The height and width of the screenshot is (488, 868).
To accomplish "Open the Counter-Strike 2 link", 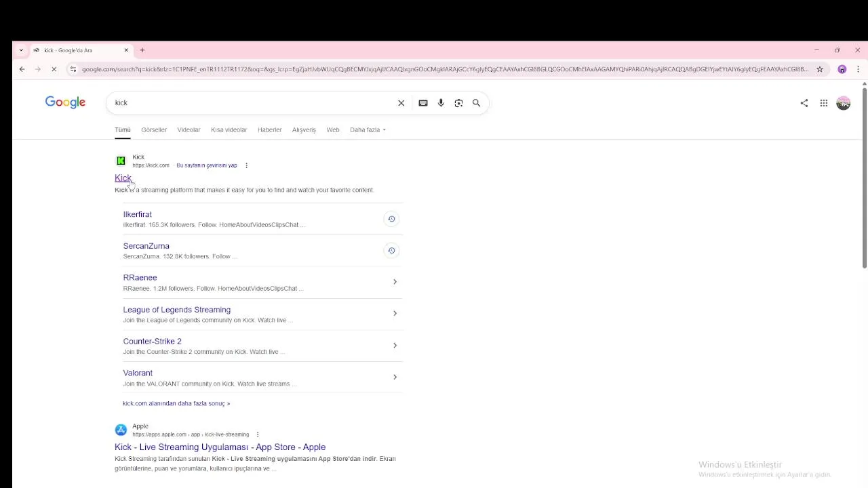I will point(153,342).
